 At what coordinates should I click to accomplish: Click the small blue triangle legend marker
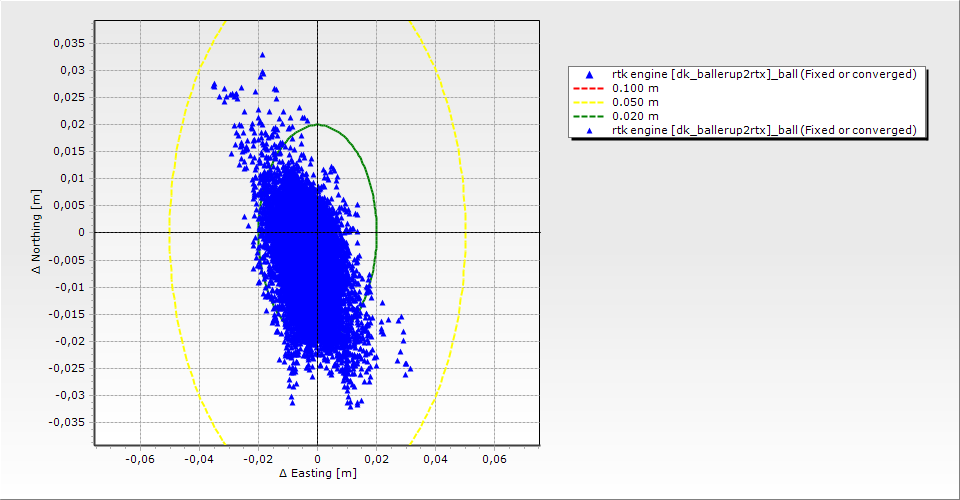590,130
